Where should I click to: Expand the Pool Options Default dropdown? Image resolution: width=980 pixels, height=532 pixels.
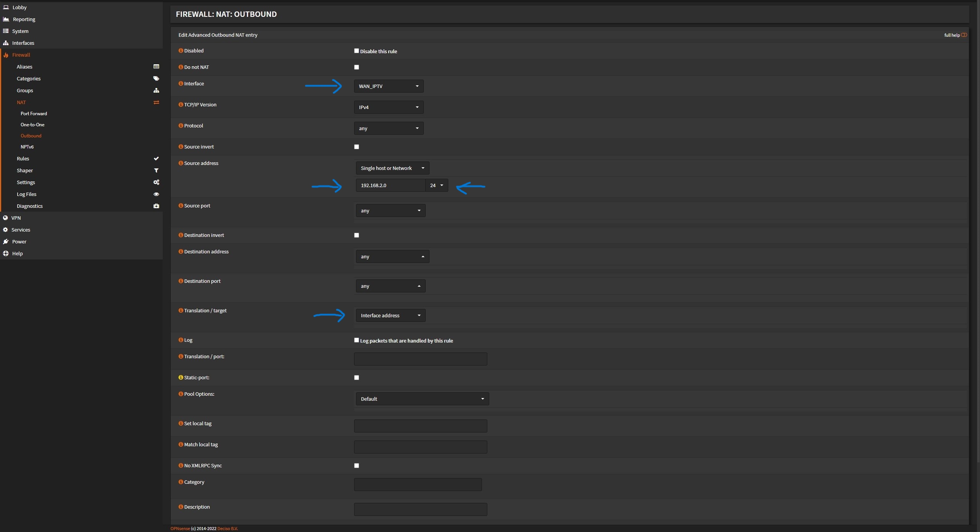pyautogui.click(x=422, y=399)
